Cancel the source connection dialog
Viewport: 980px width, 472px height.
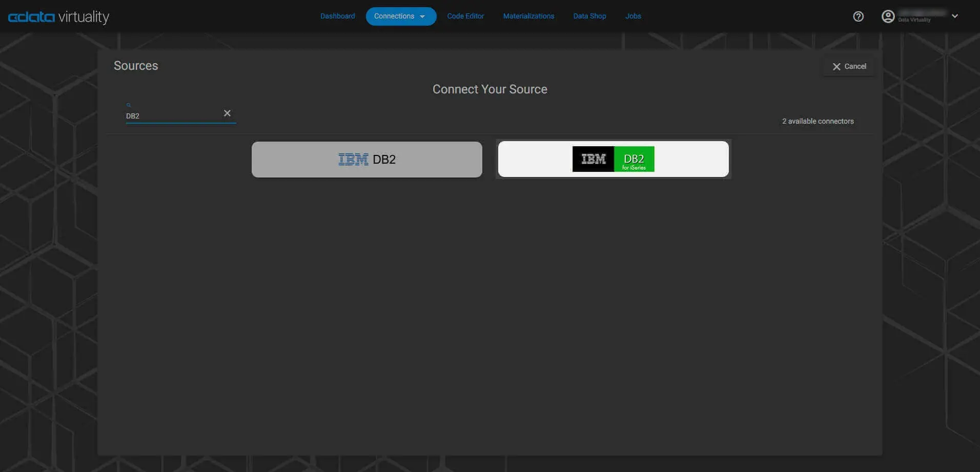click(x=849, y=67)
